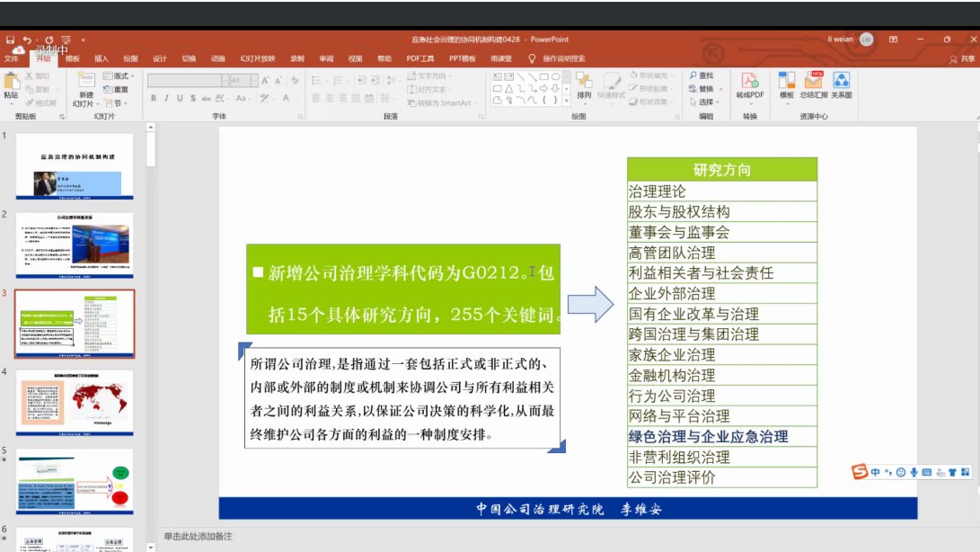Switch to the 插入 ribbon tab
Screen dimensions: 980x552
coord(102,58)
